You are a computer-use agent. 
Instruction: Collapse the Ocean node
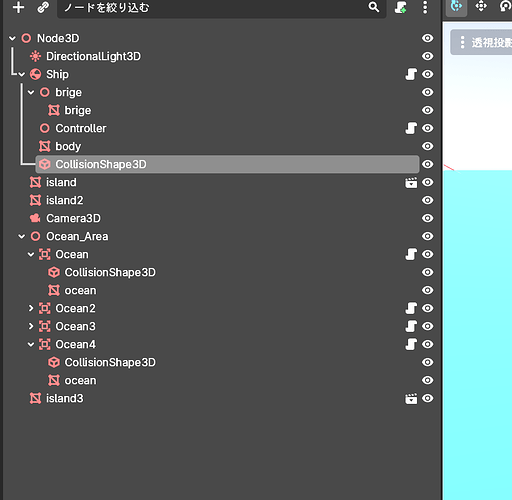31,254
